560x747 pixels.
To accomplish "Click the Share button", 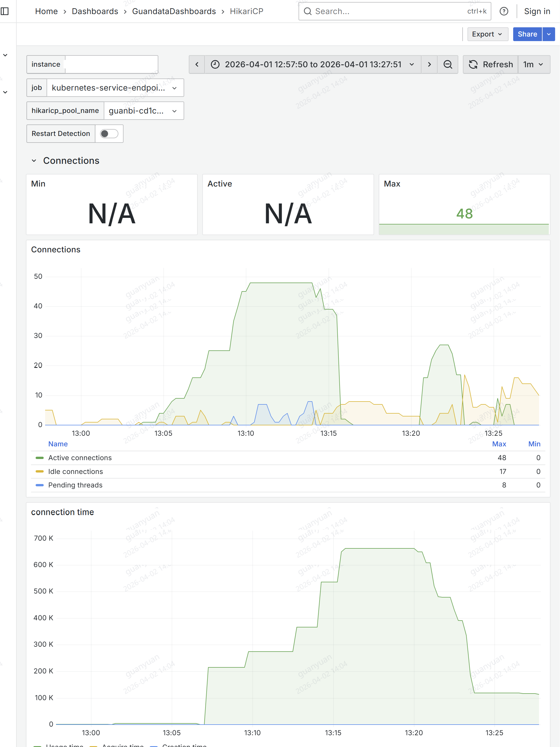I will tap(527, 34).
